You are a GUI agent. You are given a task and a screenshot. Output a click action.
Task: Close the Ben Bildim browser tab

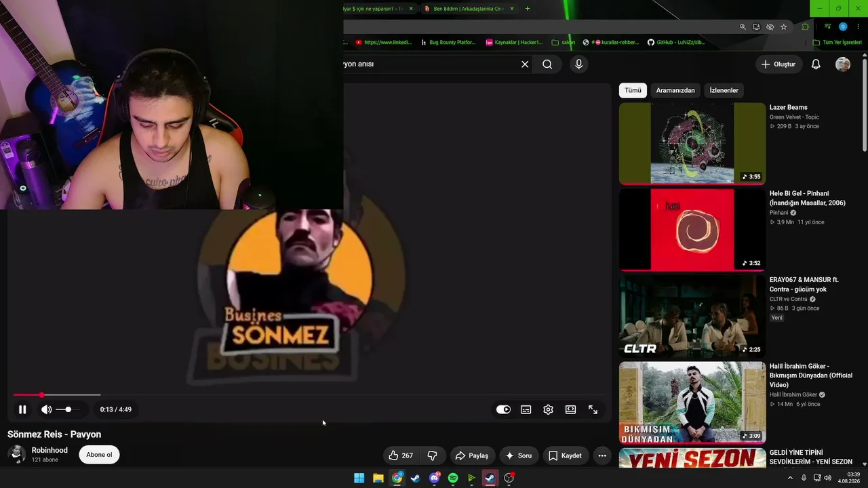point(512,9)
